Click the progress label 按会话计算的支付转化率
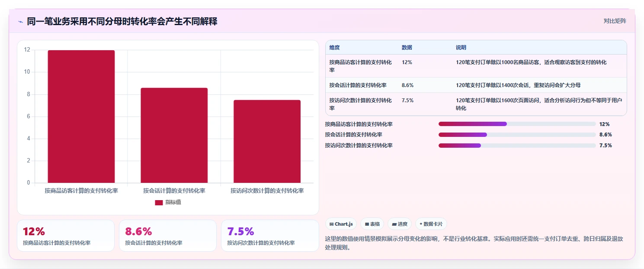The width and height of the screenshot is (644, 269). (354, 135)
